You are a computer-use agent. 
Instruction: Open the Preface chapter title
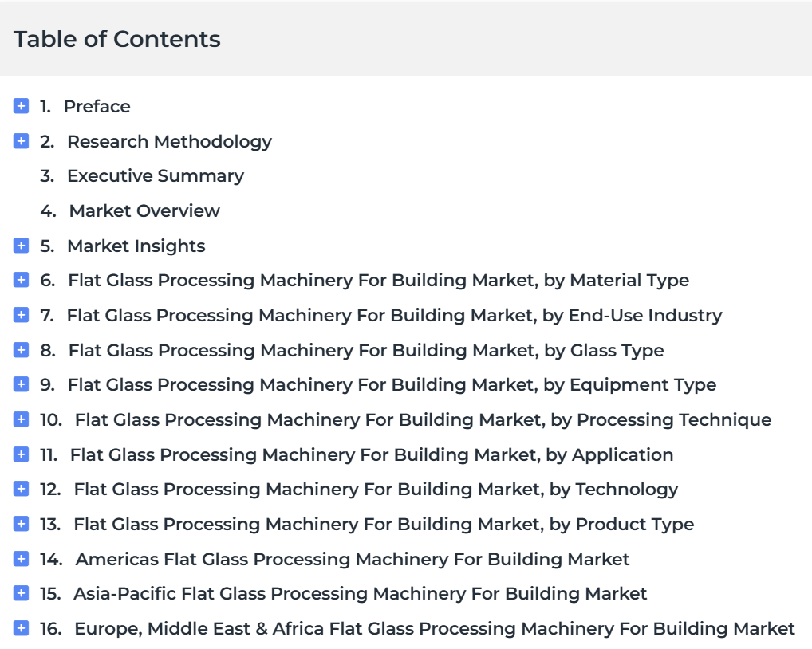97,107
